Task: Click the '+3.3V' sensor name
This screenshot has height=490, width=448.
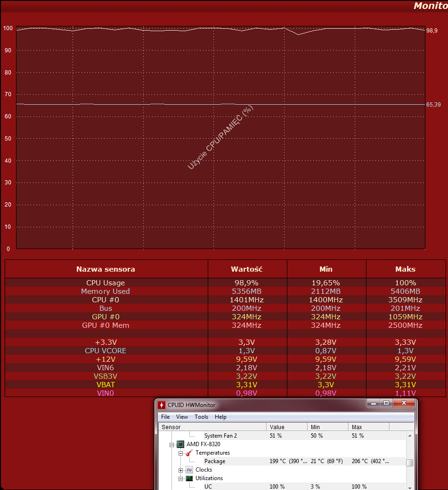Action: (x=106, y=342)
